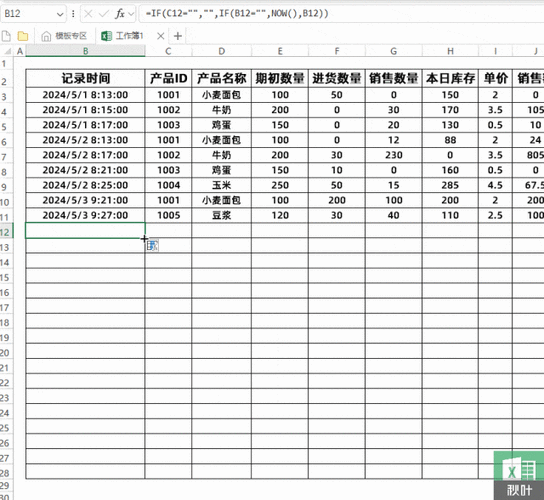Click the 进货数量 header cell
Image resolution: width=544 pixels, height=500 pixels.
pyautogui.click(x=337, y=78)
